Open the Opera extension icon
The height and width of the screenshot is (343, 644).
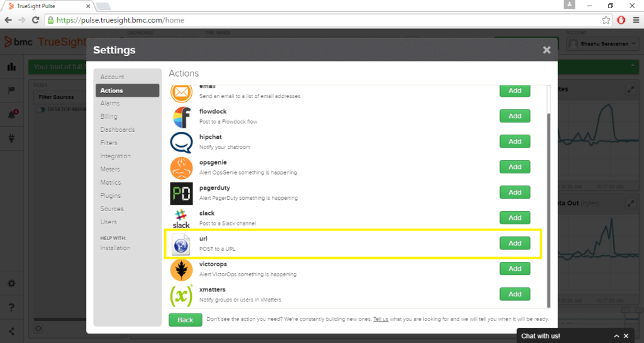[621, 20]
